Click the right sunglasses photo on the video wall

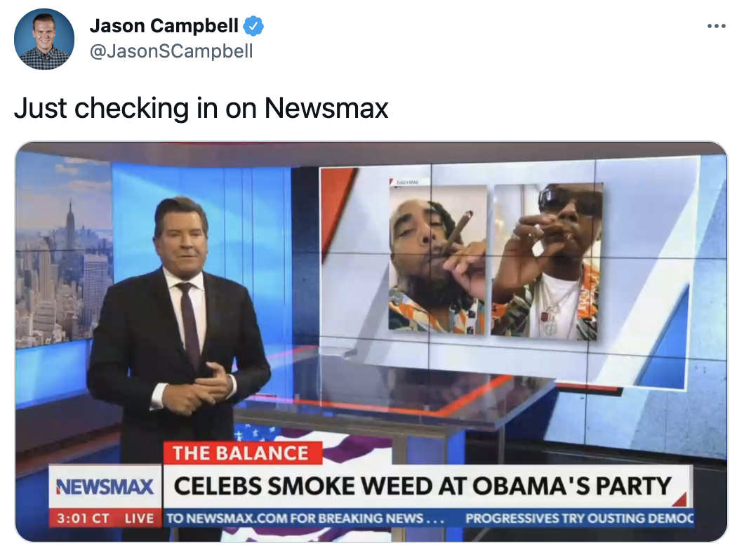point(547,262)
